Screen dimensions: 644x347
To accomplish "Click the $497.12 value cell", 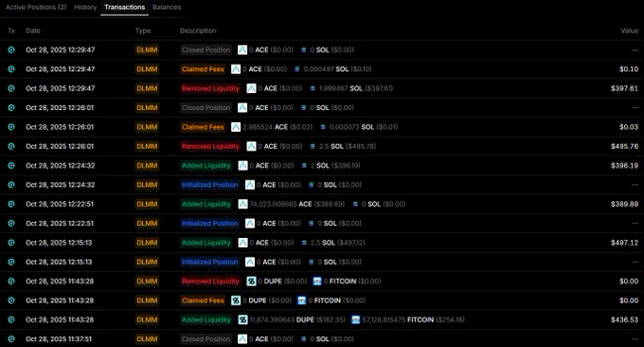I will [624, 243].
